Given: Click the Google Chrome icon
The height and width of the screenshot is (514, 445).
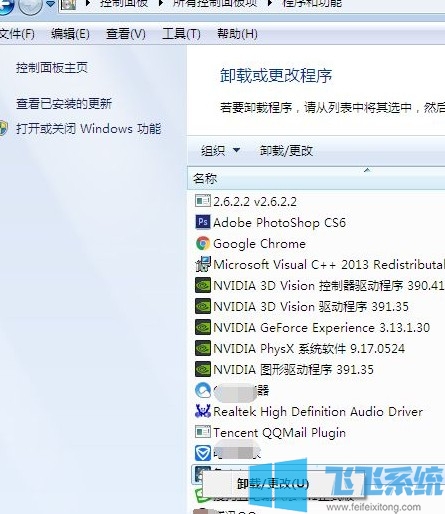Looking at the screenshot, I should pos(203,243).
